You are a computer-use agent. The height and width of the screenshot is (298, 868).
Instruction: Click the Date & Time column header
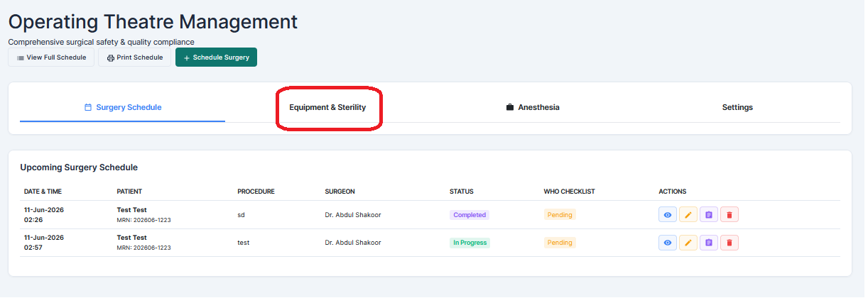click(x=43, y=192)
